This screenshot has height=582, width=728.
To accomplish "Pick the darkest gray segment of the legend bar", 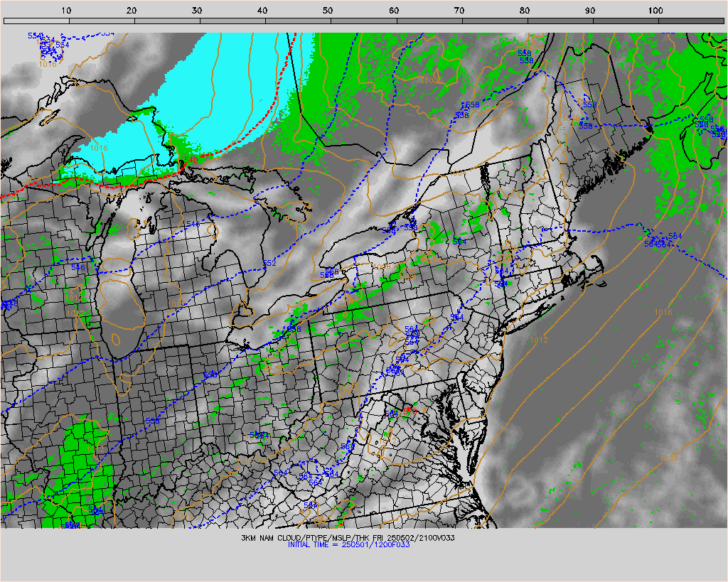I will (x=691, y=21).
